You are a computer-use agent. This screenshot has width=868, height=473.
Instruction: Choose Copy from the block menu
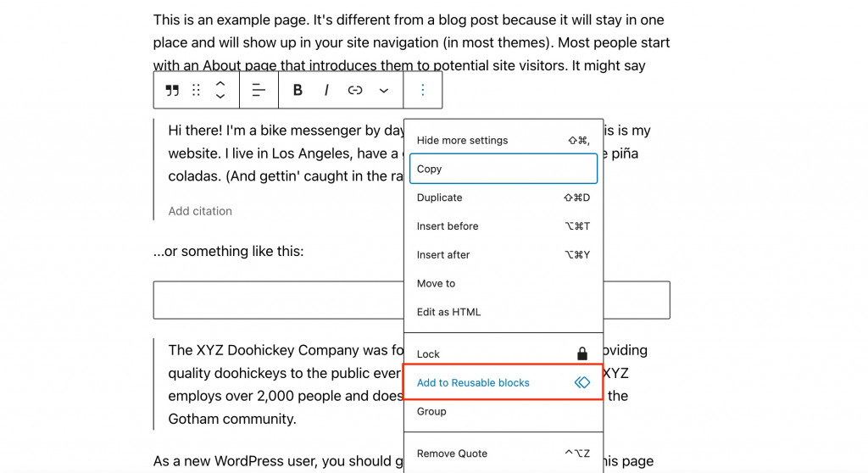[x=504, y=169]
